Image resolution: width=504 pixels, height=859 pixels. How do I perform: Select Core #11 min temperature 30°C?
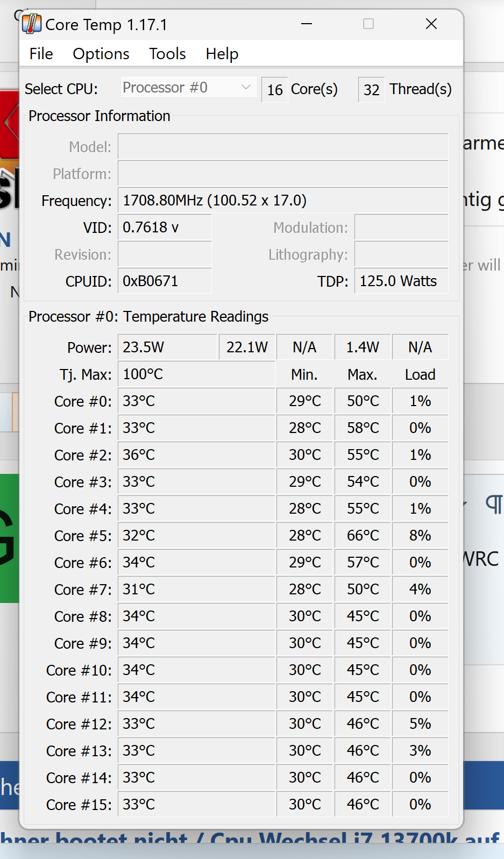point(304,697)
